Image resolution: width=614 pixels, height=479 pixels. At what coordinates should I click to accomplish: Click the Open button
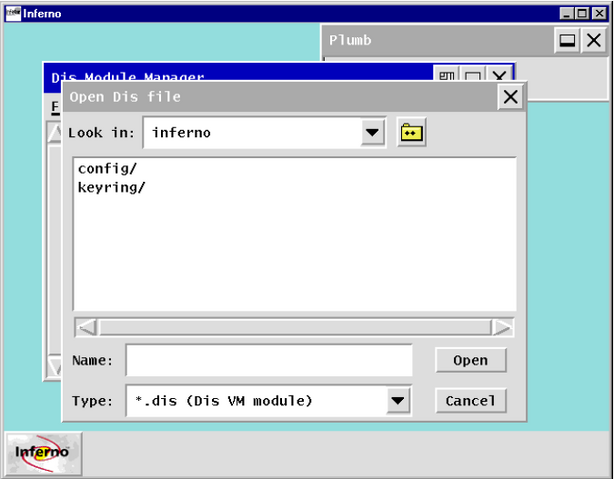point(471,360)
